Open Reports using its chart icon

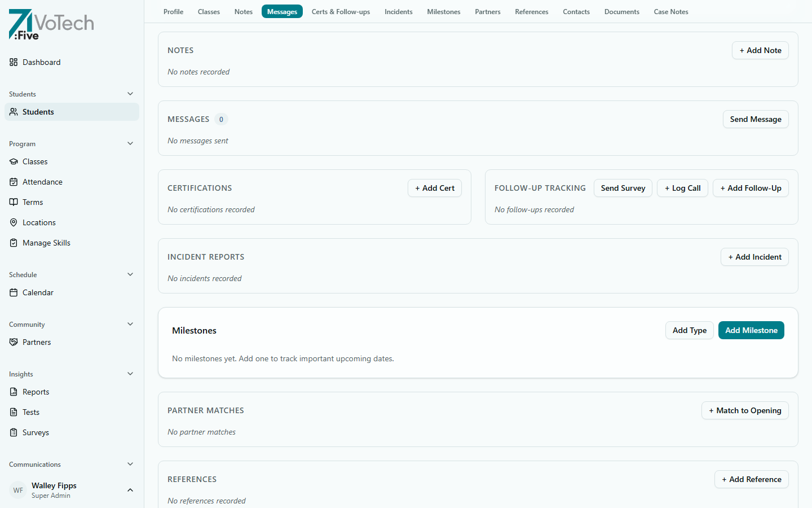click(14, 392)
